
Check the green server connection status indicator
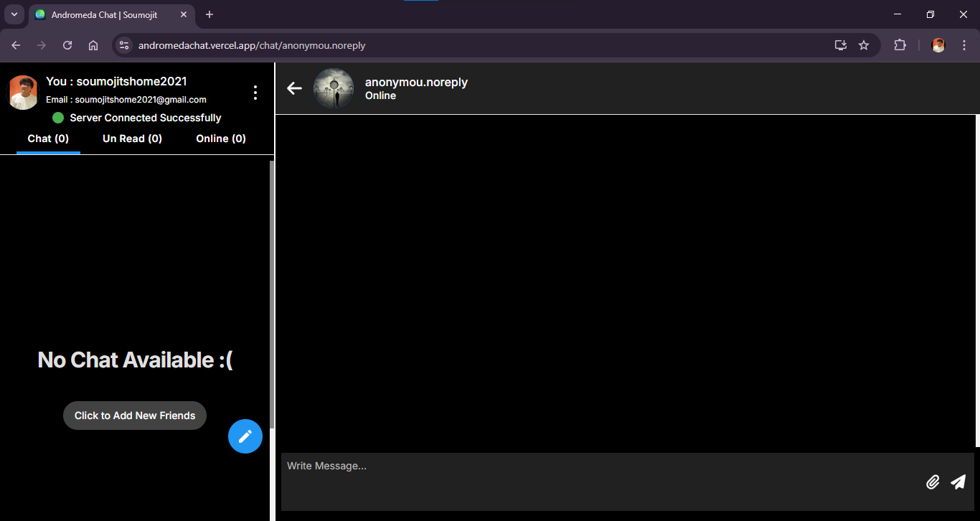[57, 118]
